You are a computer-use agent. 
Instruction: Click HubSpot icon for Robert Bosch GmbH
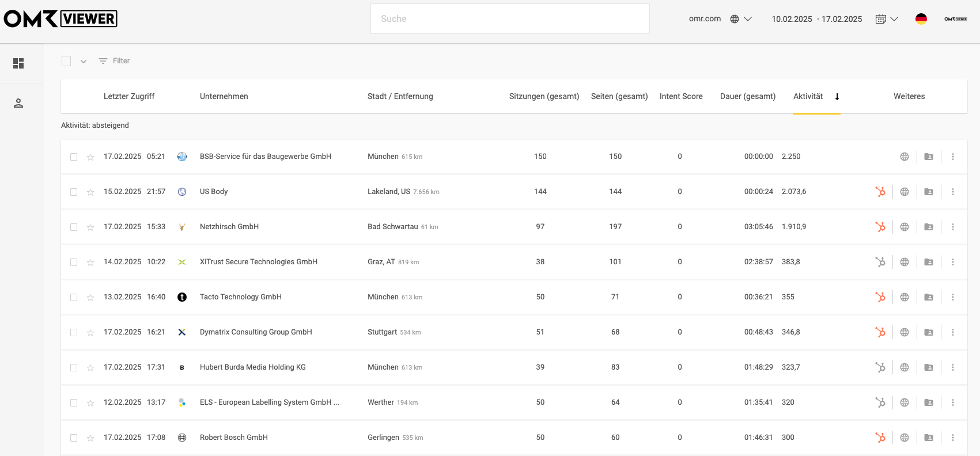(880, 438)
